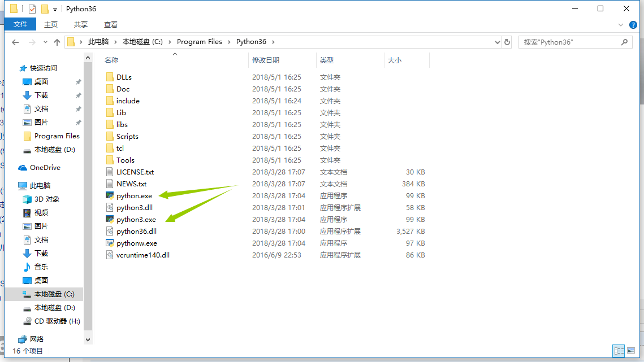The width and height of the screenshot is (644, 362).
Task: Expand the chevron after Program Files in path
Action: click(229, 42)
